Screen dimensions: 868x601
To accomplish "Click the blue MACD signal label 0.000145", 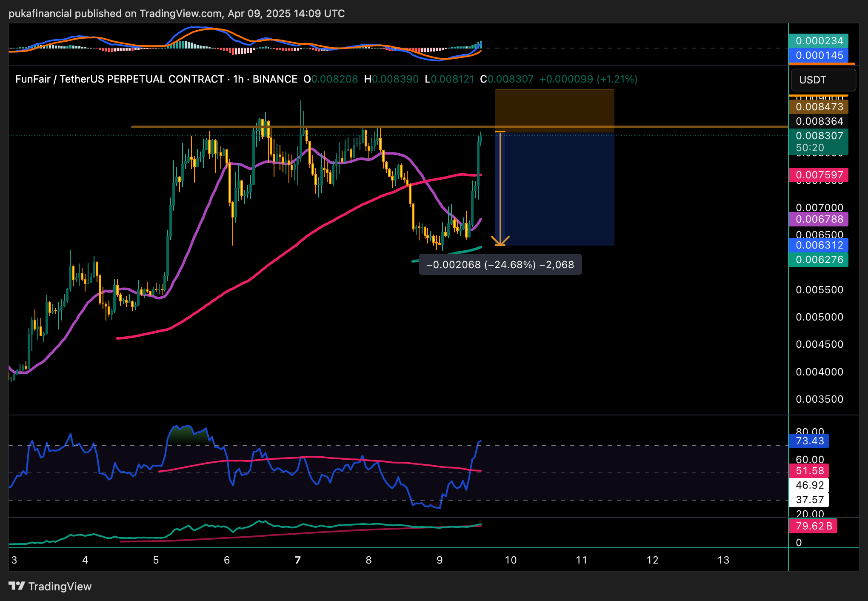I will coord(819,55).
